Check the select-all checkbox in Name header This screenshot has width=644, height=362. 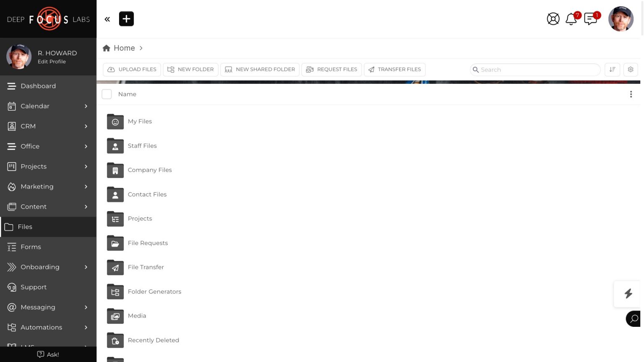tap(107, 94)
